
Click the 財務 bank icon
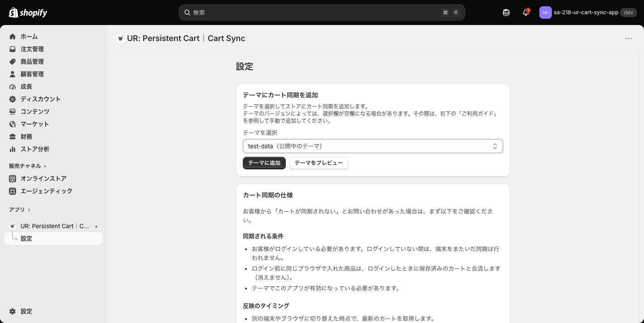pyautogui.click(x=13, y=137)
